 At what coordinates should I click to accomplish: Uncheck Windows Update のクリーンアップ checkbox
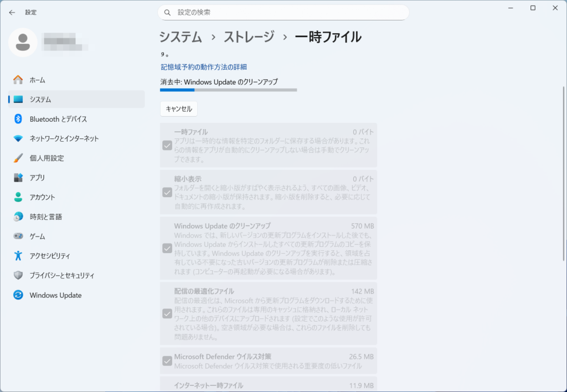[167, 248]
